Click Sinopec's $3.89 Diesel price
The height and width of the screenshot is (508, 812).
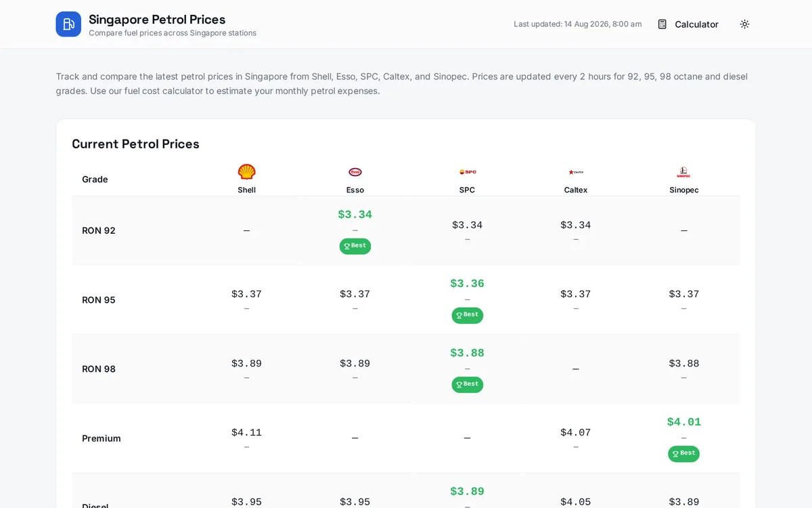click(684, 502)
